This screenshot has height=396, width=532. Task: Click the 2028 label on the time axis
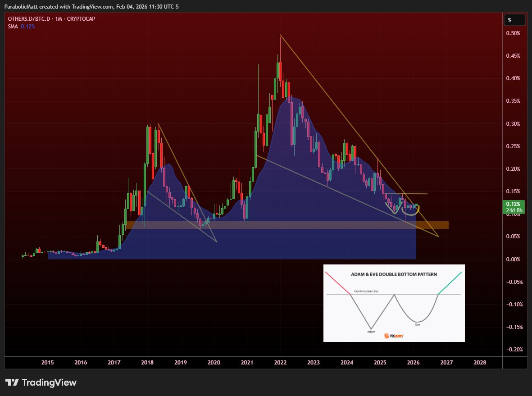(480, 362)
